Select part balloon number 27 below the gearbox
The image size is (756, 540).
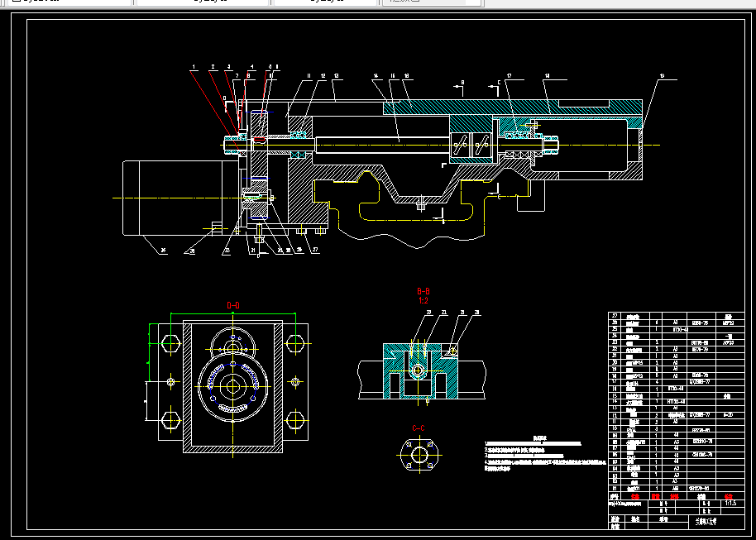[315, 250]
